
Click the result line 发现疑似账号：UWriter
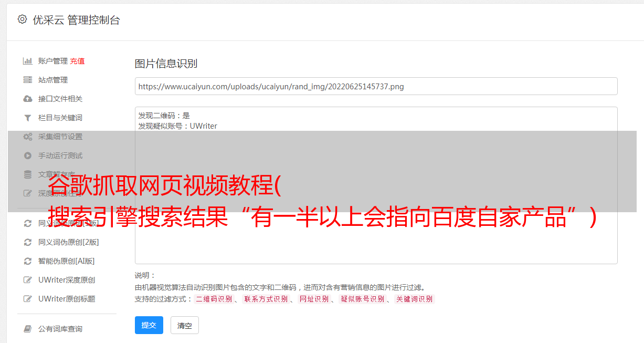pos(178,126)
